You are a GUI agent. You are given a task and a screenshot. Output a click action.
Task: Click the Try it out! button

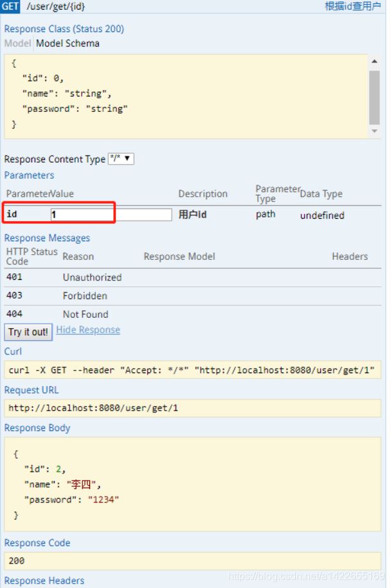(x=28, y=332)
